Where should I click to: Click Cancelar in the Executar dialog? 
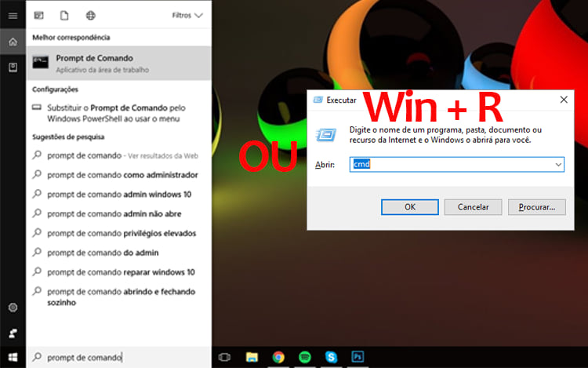[474, 207]
